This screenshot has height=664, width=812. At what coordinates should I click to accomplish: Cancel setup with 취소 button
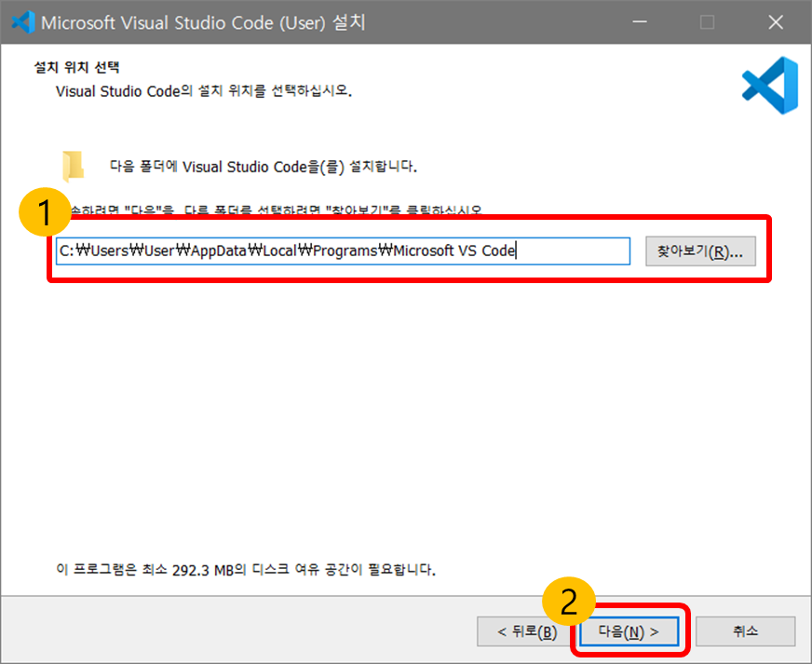pos(745,631)
